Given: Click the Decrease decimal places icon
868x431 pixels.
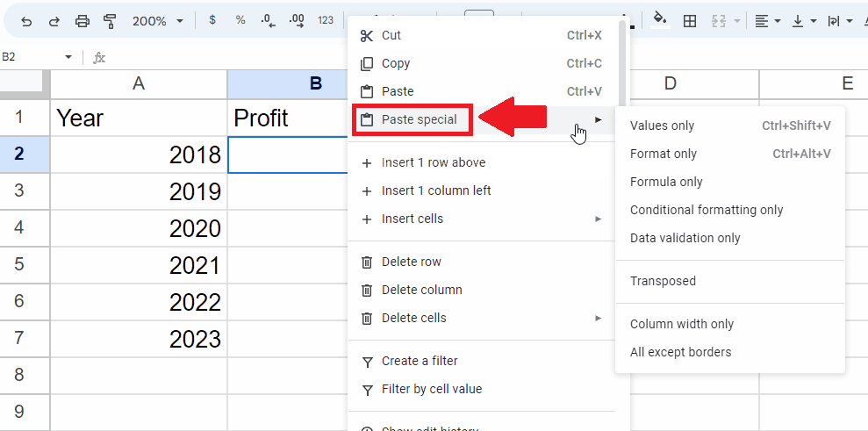Looking at the screenshot, I should (x=269, y=20).
